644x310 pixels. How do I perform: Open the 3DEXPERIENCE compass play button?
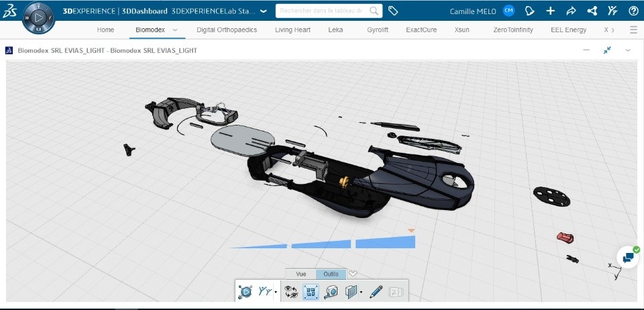38,17
